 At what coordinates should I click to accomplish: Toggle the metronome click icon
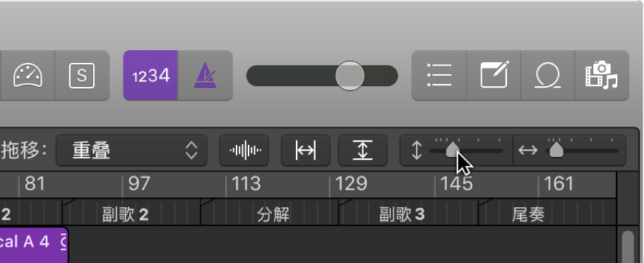(205, 76)
